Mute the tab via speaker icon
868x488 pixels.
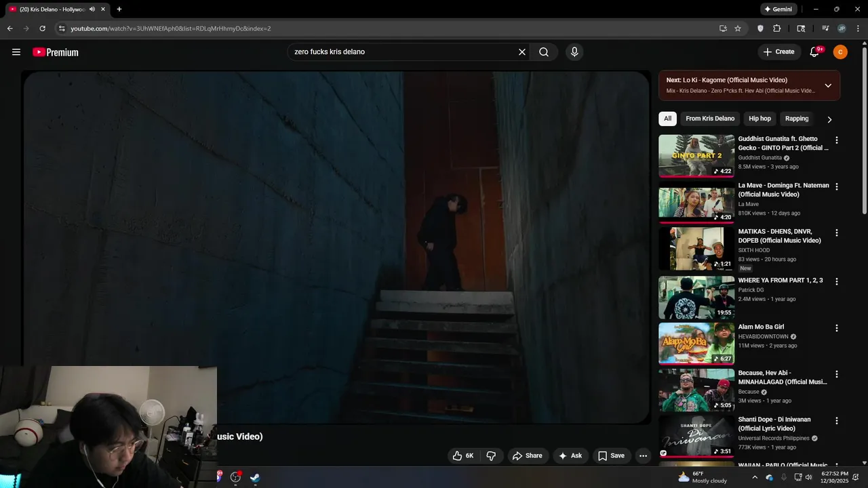click(x=92, y=9)
